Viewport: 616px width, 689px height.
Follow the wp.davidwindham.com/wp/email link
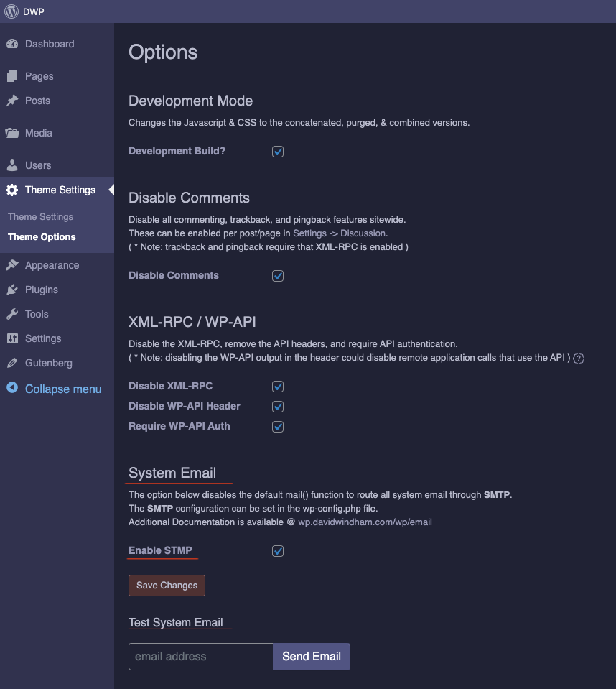tap(365, 522)
